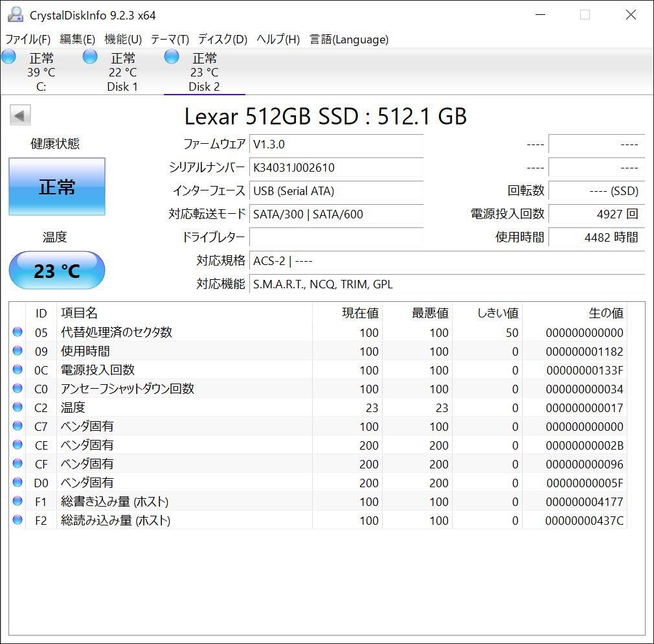Switch to the Disk 2 tab
The width and height of the screenshot is (654, 644).
pyautogui.click(x=204, y=71)
